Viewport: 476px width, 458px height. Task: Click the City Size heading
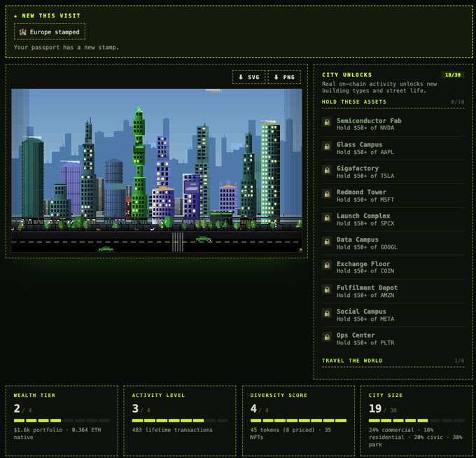[385, 395]
